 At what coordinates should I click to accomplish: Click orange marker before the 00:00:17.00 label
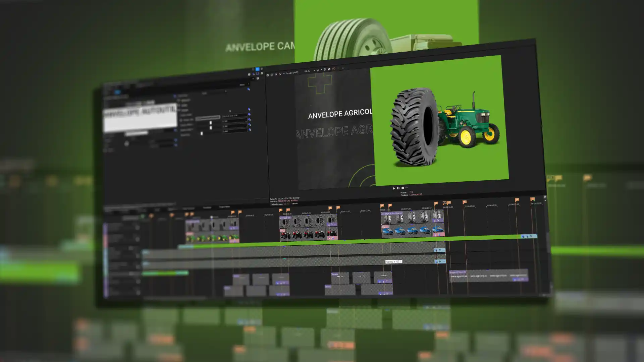click(x=465, y=202)
